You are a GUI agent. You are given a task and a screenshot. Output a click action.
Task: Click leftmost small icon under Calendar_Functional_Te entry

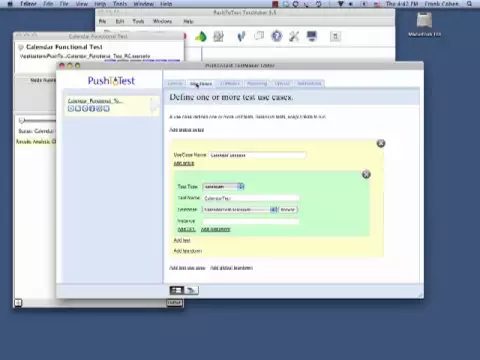click(x=71, y=109)
